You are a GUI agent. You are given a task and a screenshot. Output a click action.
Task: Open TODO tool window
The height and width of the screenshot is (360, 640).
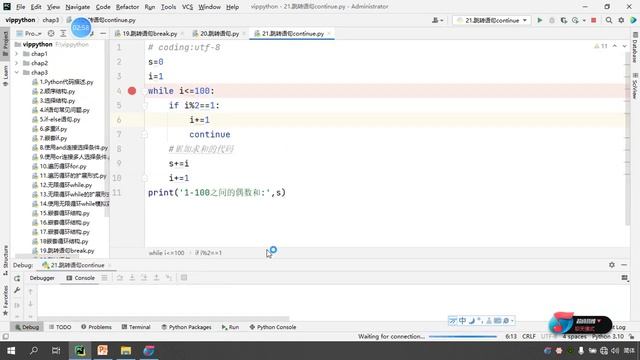click(x=60, y=327)
